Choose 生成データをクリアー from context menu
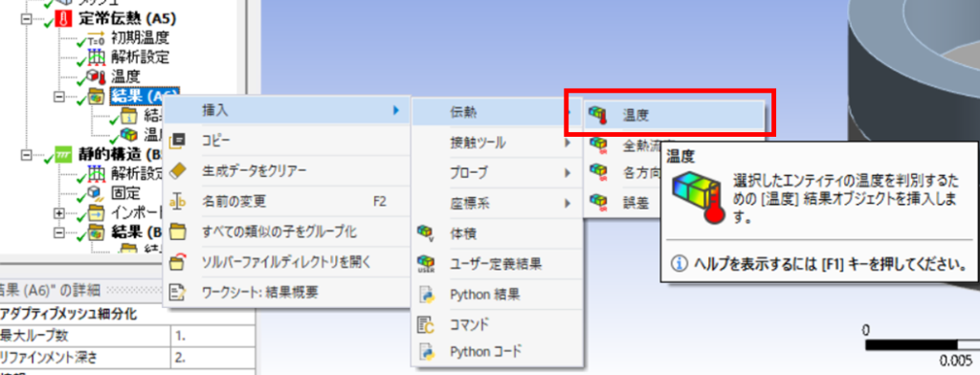Image resolution: width=980 pixels, height=375 pixels. coord(286,170)
